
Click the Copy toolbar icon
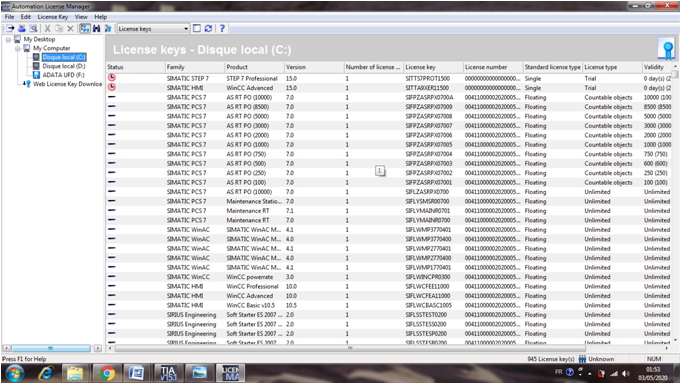coord(59,28)
